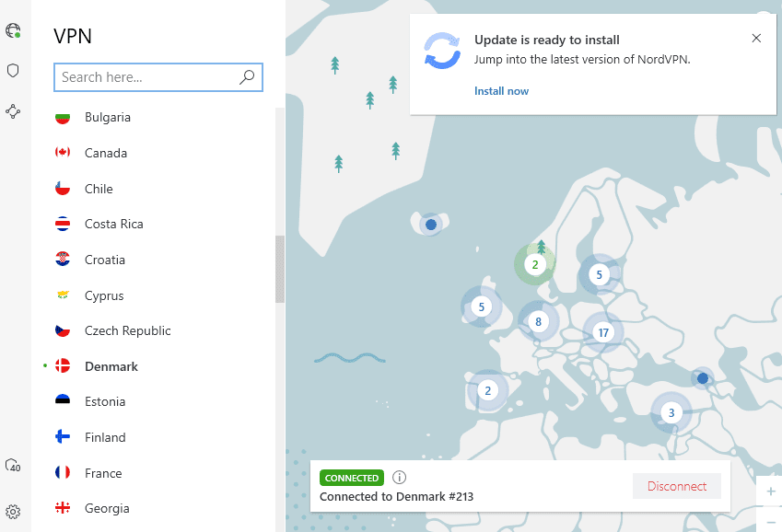Zoom in on the map with the plus control
The width and height of the screenshot is (782, 532).
pos(770,492)
